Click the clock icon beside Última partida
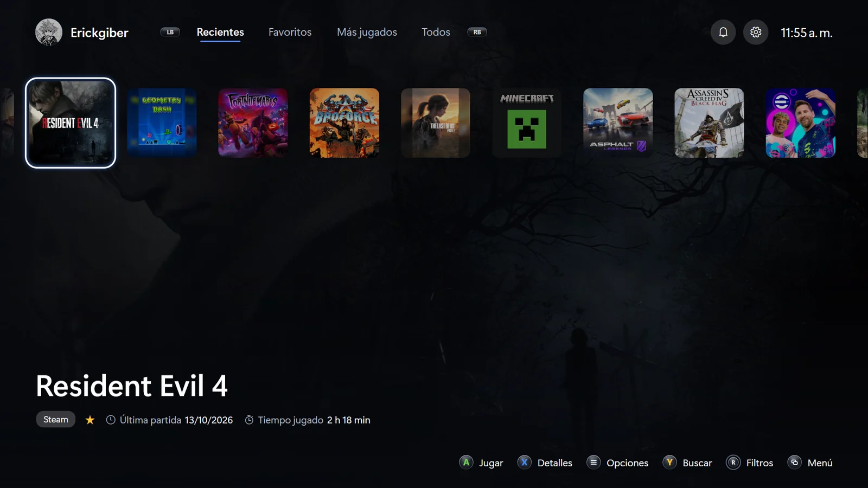The image size is (868, 488). (x=111, y=420)
